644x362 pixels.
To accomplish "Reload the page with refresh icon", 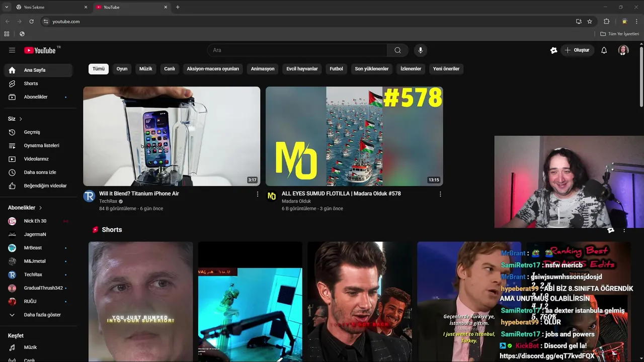I will pos(31,22).
